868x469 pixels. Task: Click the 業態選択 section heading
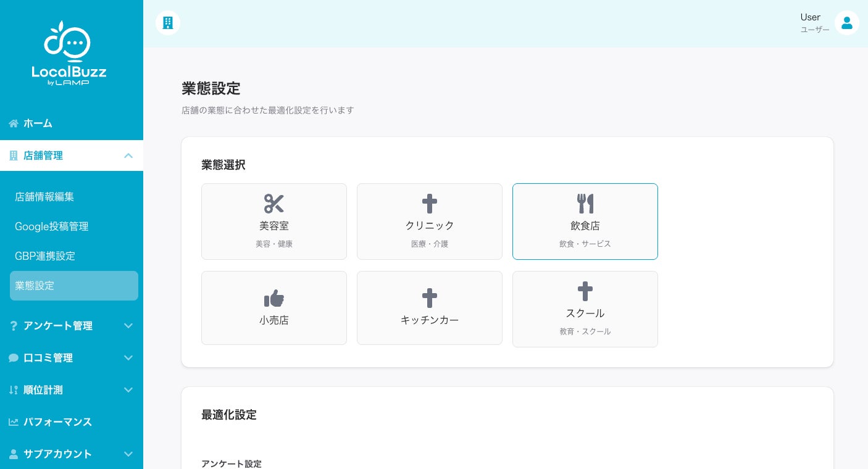pyautogui.click(x=223, y=165)
